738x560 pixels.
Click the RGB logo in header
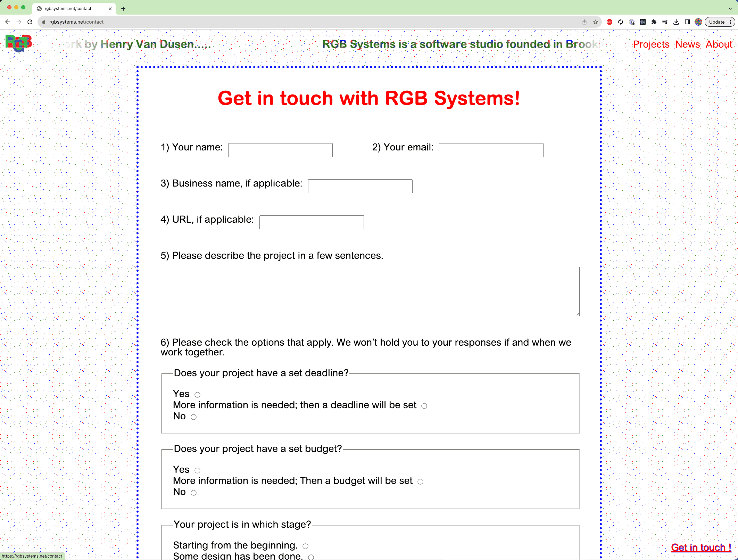(19, 43)
